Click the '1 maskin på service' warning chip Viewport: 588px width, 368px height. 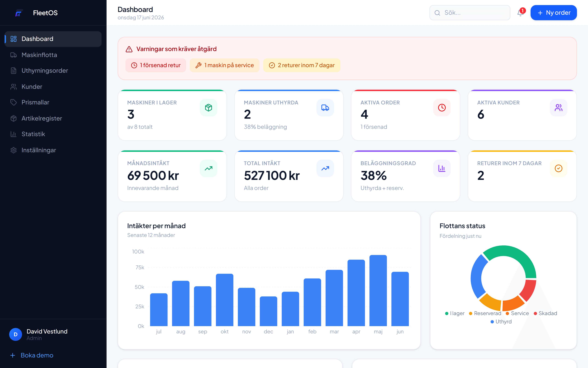click(x=224, y=65)
